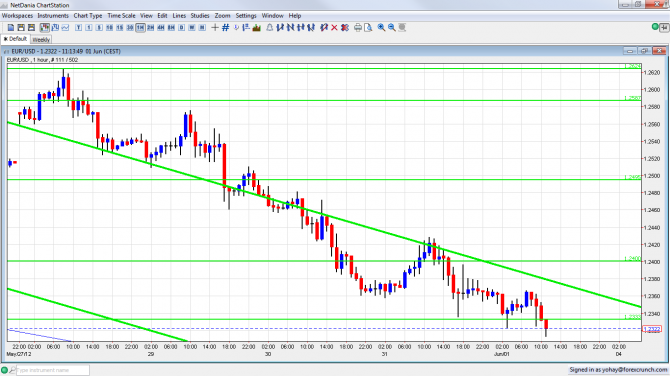The image size is (670, 376).
Task: Select the 5 minute time scale button
Action: point(99,28)
